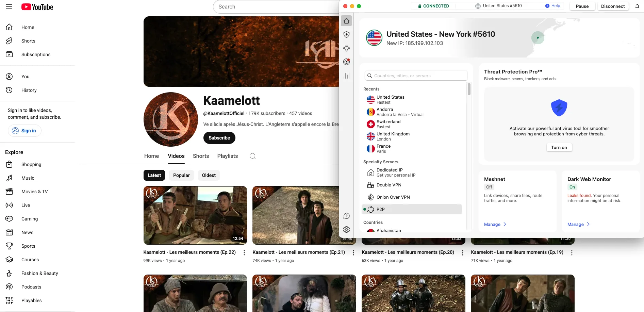644x312 pixels.
Task: Open the NordVPN home panel icon
Action: [346, 21]
